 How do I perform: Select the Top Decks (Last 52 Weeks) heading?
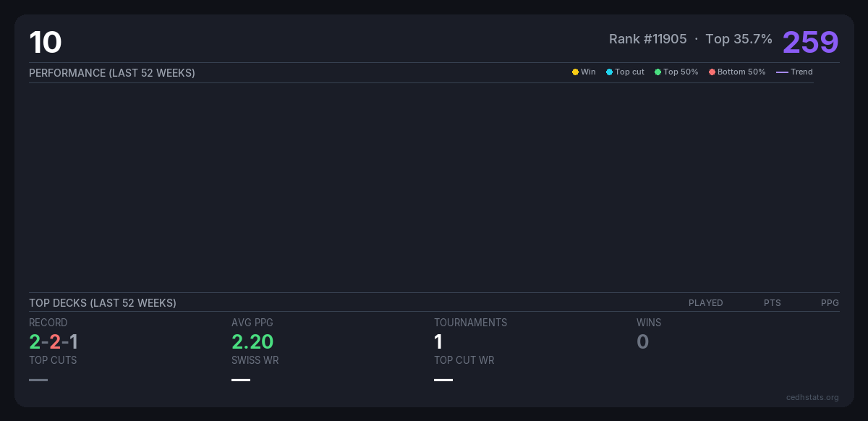click(x=103, y=303)
